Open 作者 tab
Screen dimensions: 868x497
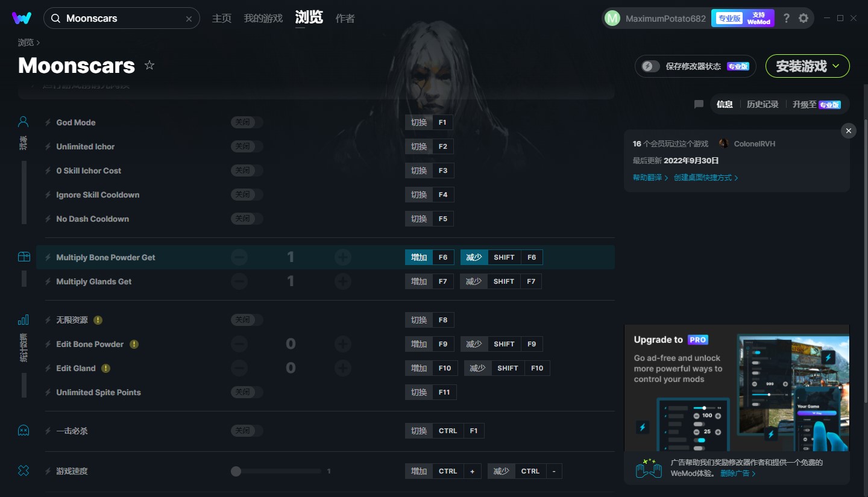coord(345,19)
